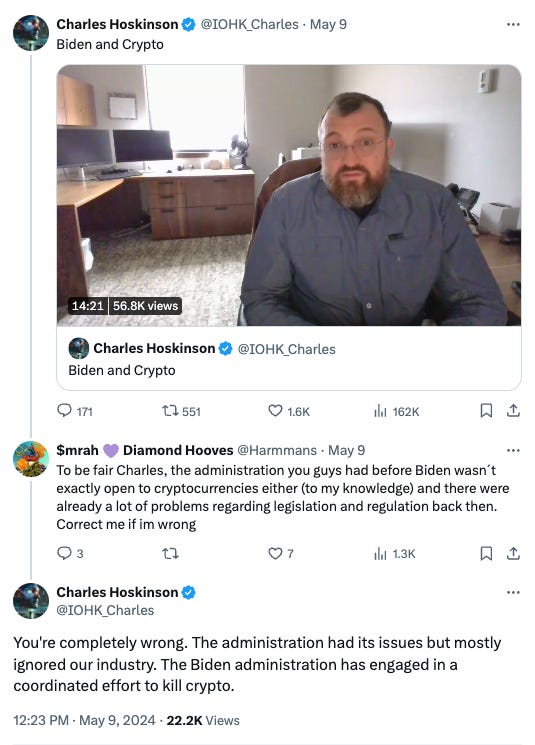535x745 pixels.
Task: Open more options on the Harmmans reply
Action: pos(513,450)
